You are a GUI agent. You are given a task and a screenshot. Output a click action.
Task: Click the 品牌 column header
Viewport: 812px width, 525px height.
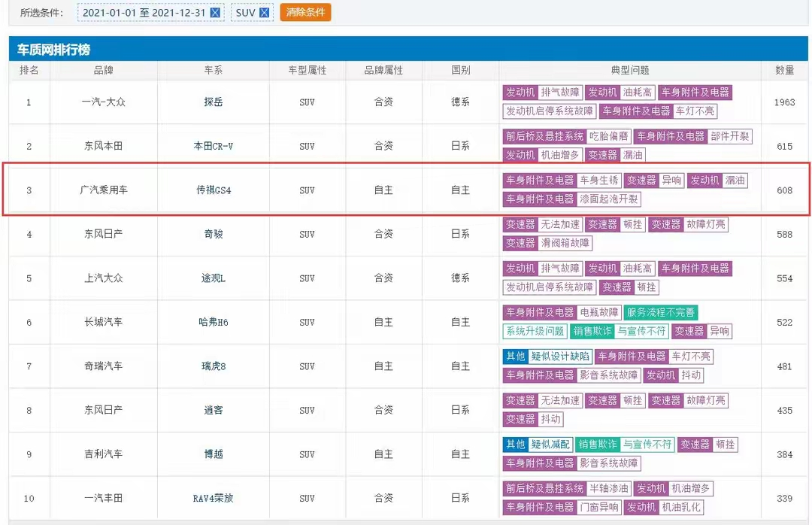104,70
